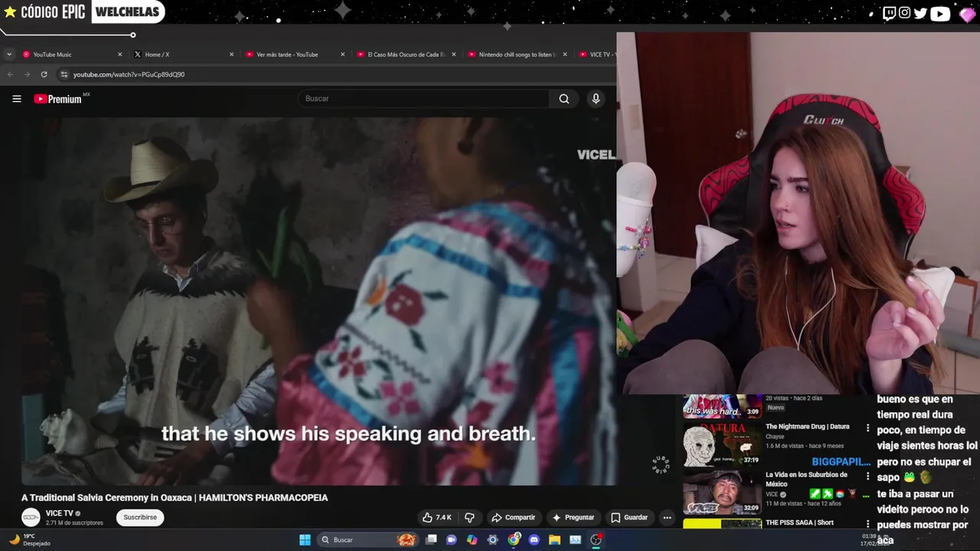Screen dimensions: 980x551
Task: Click the Twitter bird icon in overlay
Action: pyautogui.click(x=920, y=13)
